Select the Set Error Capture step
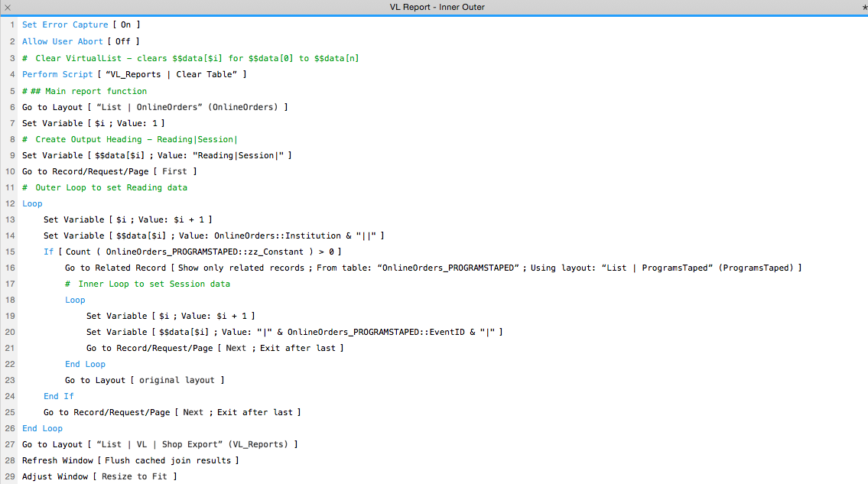This screenshot has width=868, height=484. click(x=81, y=24)
